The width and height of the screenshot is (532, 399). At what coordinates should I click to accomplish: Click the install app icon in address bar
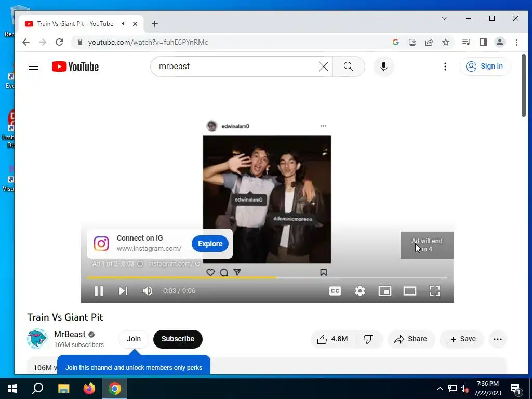pos(412,42)
